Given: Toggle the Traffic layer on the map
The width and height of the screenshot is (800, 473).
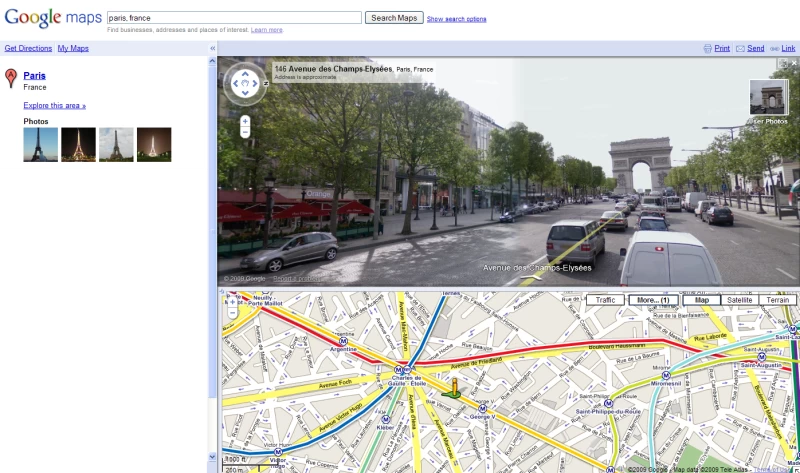Looking at the screenshot, I should point(604,300).
